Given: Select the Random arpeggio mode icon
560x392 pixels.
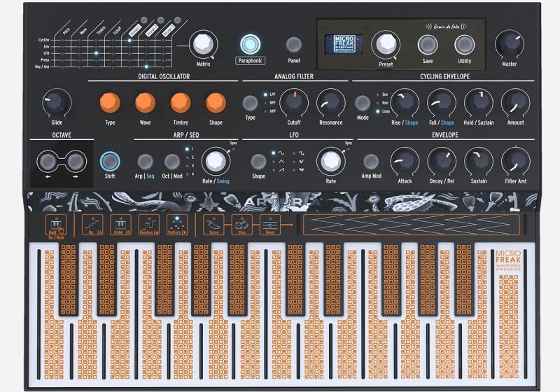Looking at the screenshot, I should click(149, 225).
